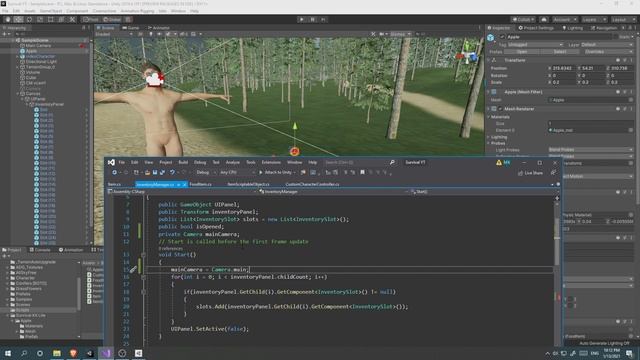640x360 pixels.
Task: Open custom editor tools in Unity toolbar
Action: click(72, 19)
